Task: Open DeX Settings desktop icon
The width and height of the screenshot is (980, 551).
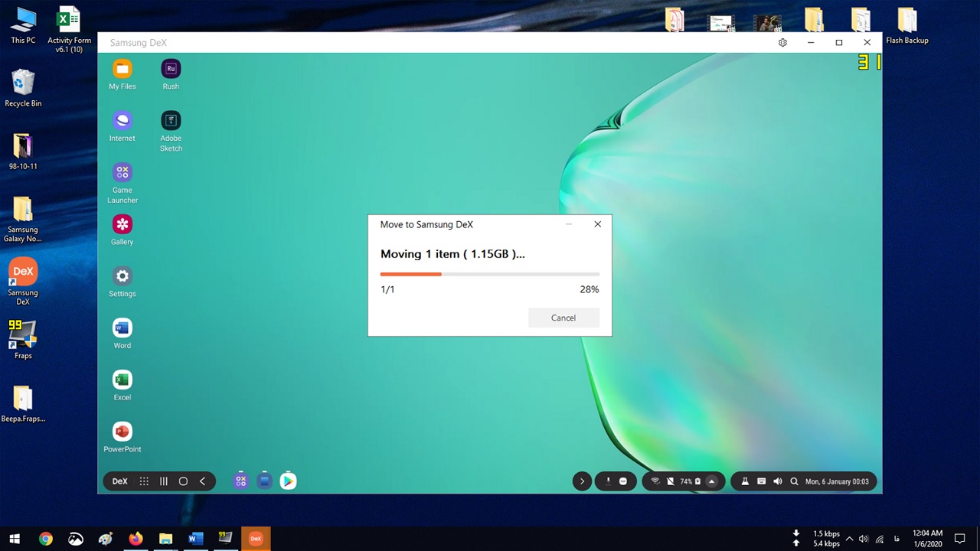Action: coord(122,282)
